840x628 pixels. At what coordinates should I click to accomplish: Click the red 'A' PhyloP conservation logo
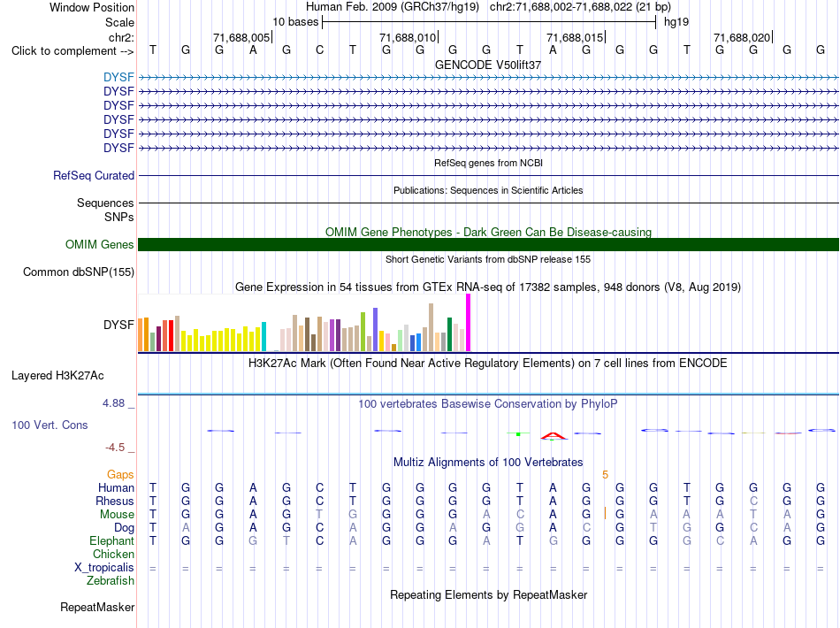(x=554, y=436)
